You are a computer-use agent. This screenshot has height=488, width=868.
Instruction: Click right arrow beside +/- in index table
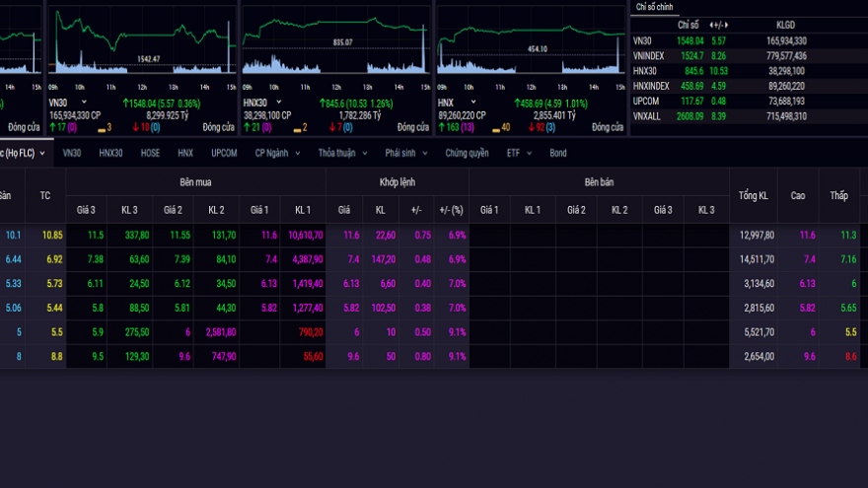point(726,24)
